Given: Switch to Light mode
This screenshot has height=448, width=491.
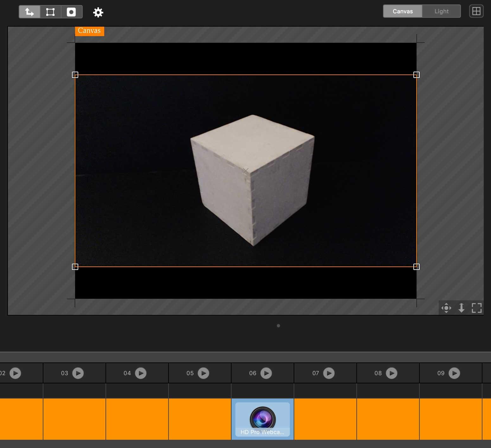Looking at the screenshot, I should (x=441, y=11).
